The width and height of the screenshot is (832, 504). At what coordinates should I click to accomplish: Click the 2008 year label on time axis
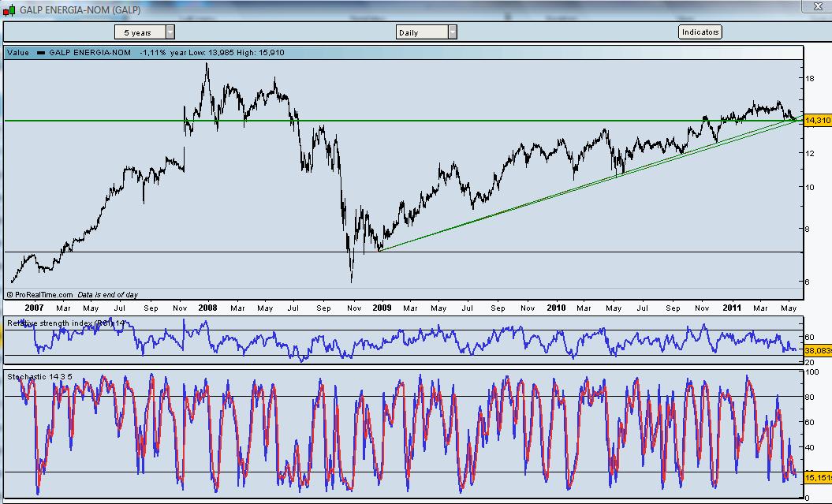207,308
